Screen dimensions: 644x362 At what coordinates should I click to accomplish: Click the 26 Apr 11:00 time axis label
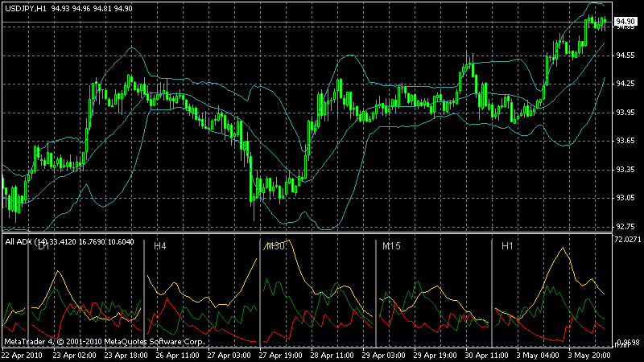(177, 356)
